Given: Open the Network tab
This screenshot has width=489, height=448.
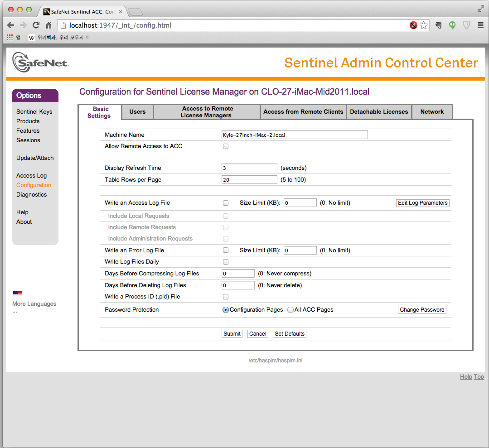Looking at the screenshot, I should (x=432, y=111).
